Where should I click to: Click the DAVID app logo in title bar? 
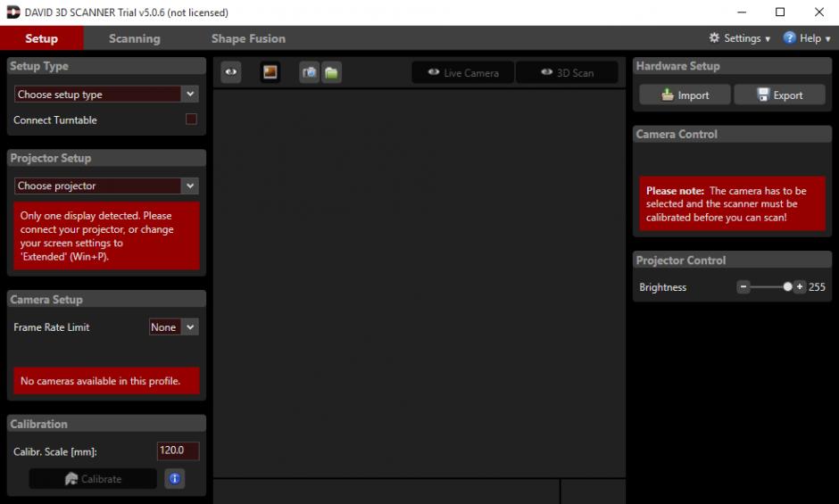[12, 12]
